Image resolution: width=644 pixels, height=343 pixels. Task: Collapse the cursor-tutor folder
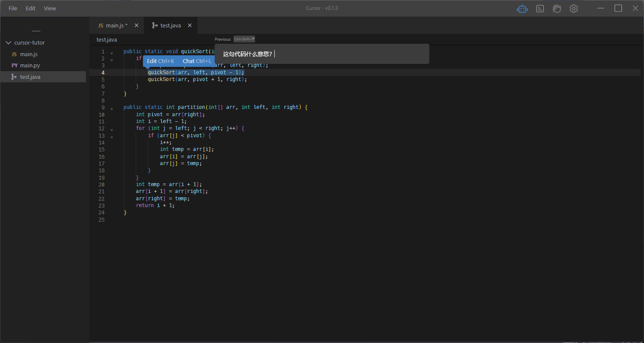[x=8, y=43]
